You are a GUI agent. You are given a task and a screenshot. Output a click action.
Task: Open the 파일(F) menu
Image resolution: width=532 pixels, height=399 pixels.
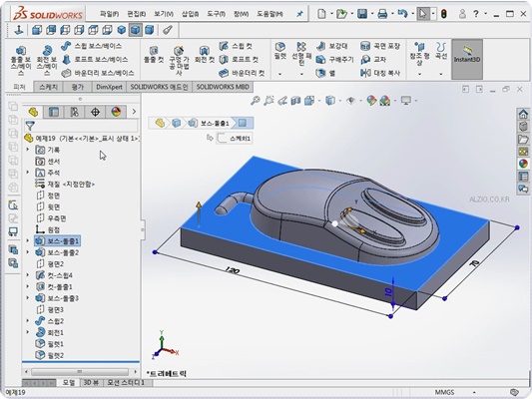coord(109,14)
